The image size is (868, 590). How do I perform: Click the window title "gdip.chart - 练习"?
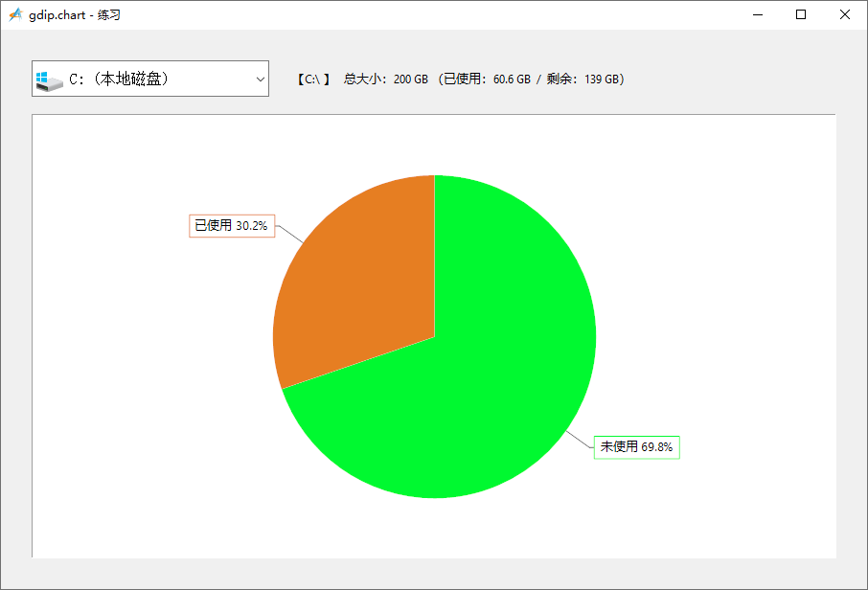click(75, 14)
